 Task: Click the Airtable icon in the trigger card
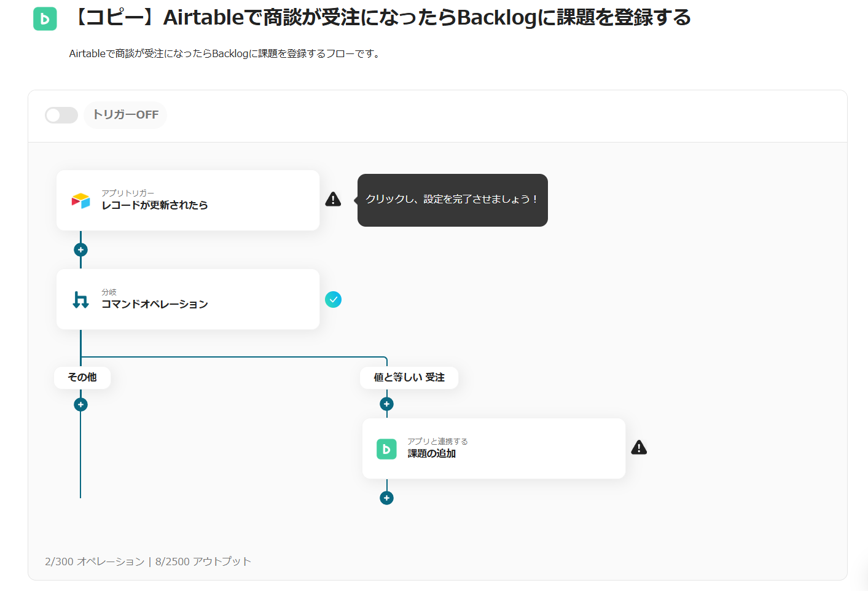(x=80, y=200)
